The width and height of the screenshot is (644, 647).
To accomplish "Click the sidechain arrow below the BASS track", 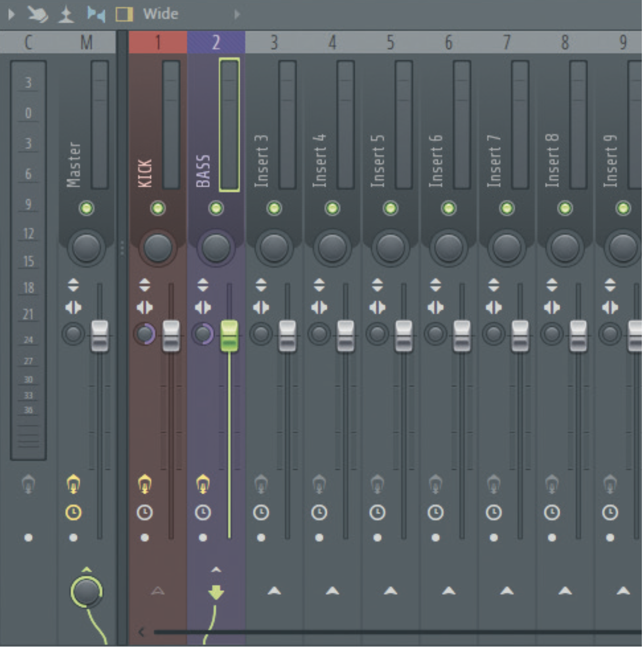I will point(216,591).
